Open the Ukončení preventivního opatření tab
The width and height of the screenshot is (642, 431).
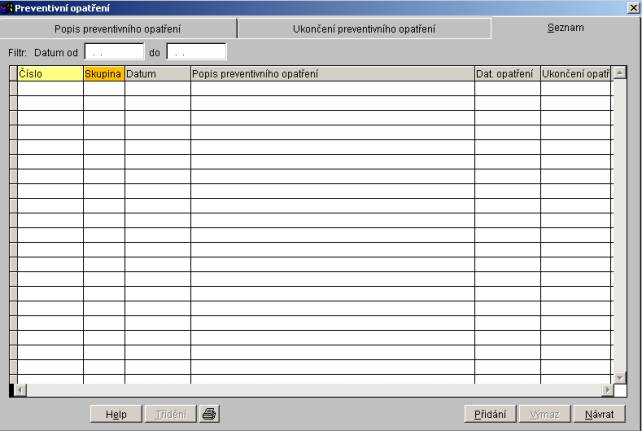point(363,29)
